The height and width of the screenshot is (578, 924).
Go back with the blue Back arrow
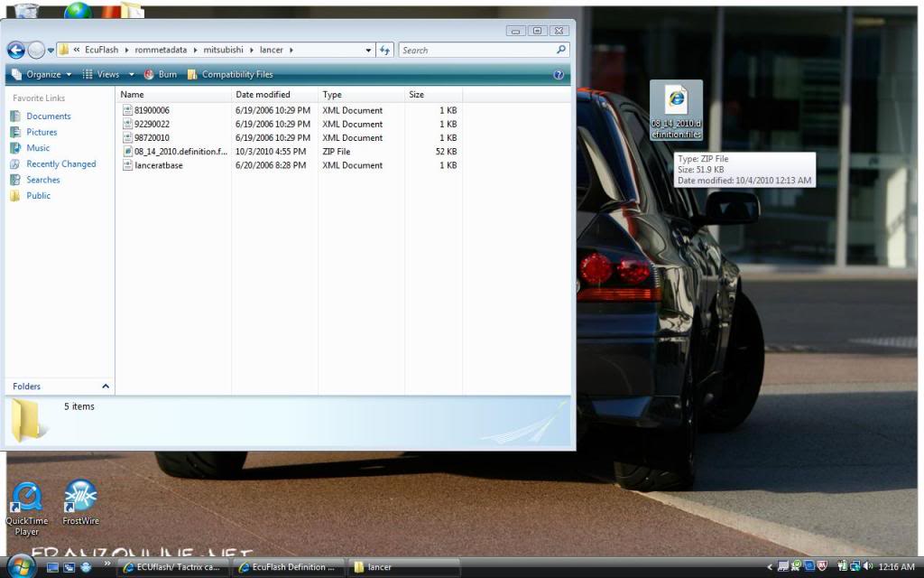tap(16, 51)
